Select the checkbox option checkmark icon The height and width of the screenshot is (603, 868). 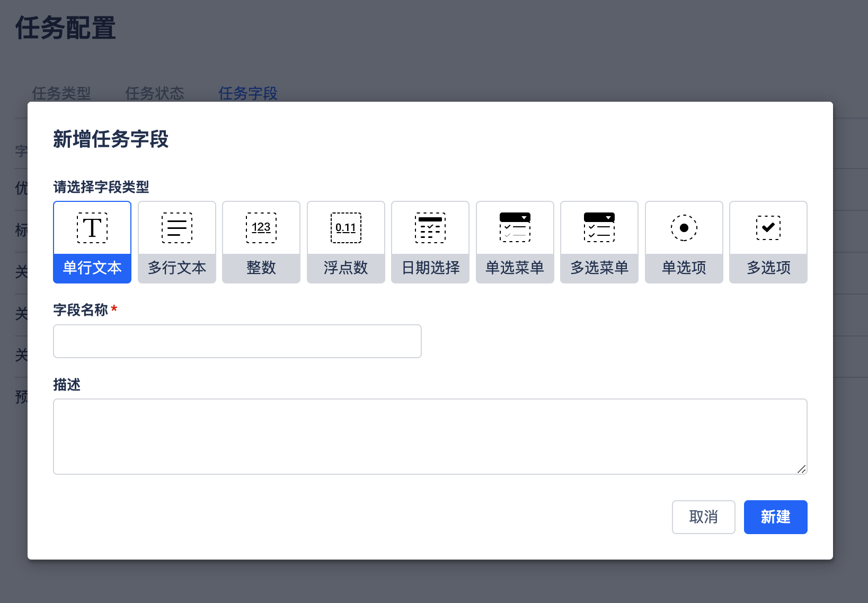pyautogui.click(x=768, y=228)
